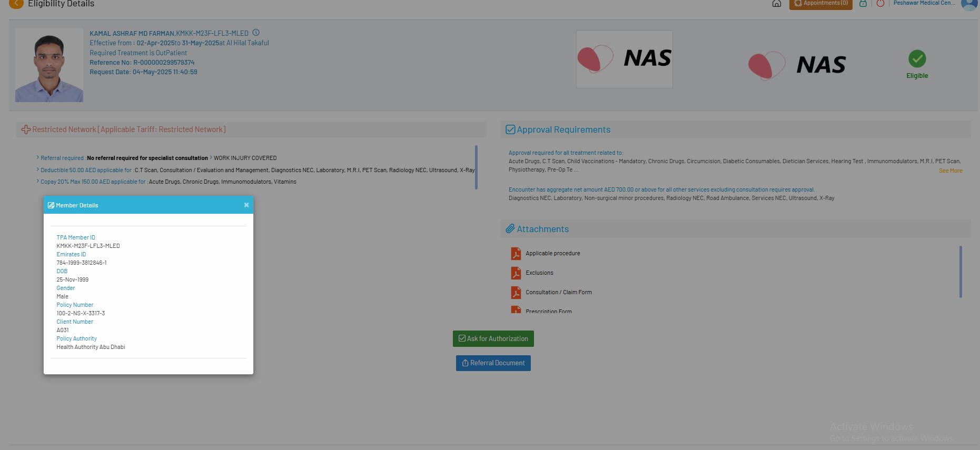Click the Eligible status label
The height and width of the screenshot is (450, 980).
click(917, 76)
